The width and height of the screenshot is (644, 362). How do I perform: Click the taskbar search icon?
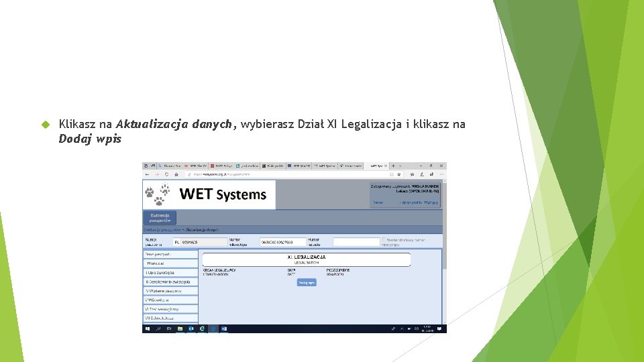click(158, 328)
